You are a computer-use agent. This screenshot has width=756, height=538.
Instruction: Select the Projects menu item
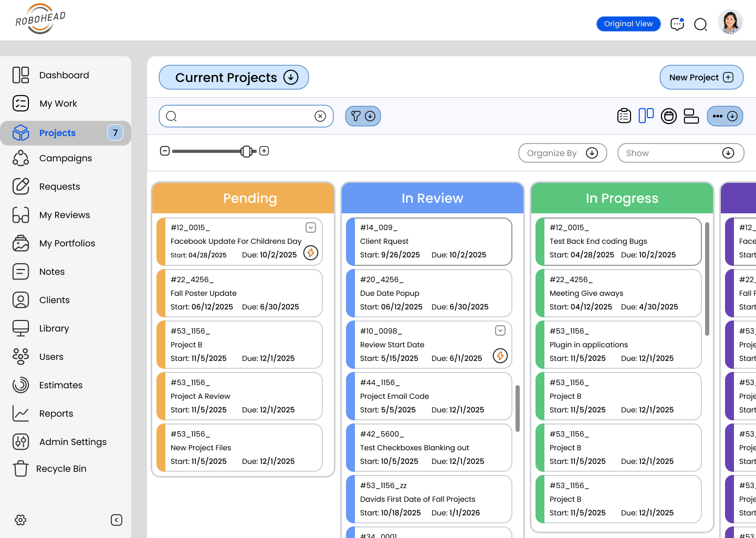coord(66,133)
